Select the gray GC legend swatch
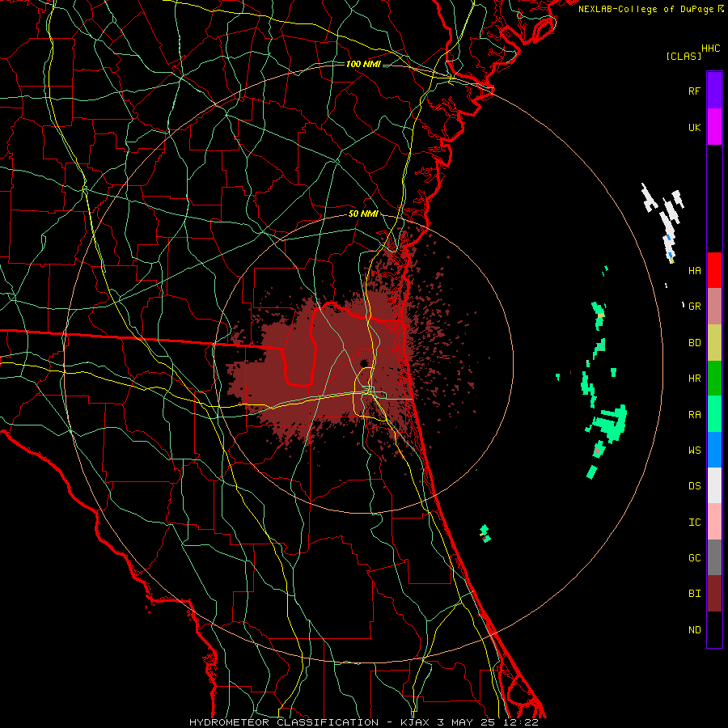 (x=714, y=557)
